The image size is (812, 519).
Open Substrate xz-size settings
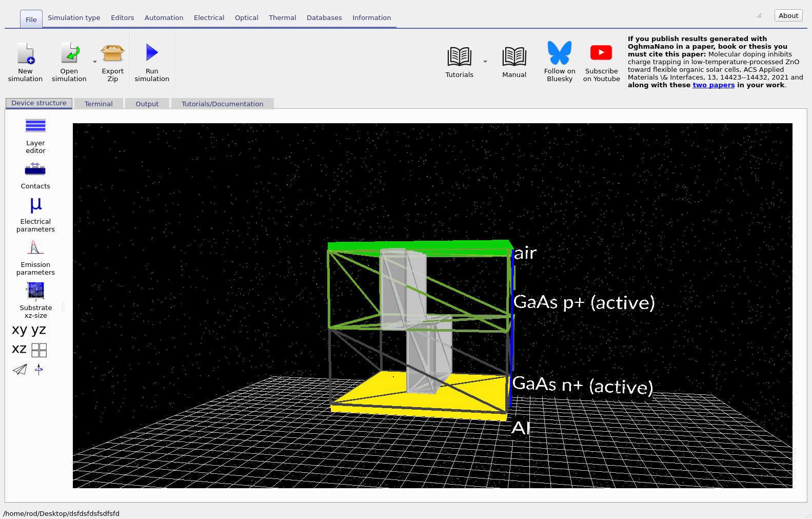[35, 291]
